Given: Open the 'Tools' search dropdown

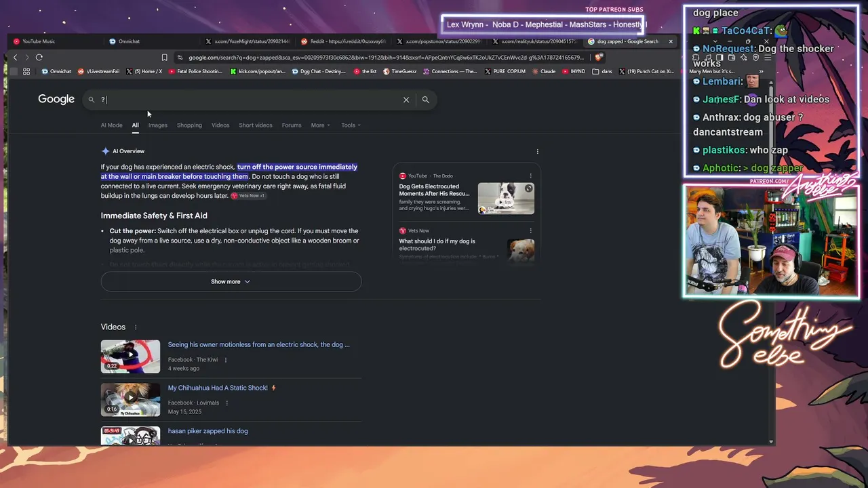Looking at the screenshot, I should pos(351,125).
